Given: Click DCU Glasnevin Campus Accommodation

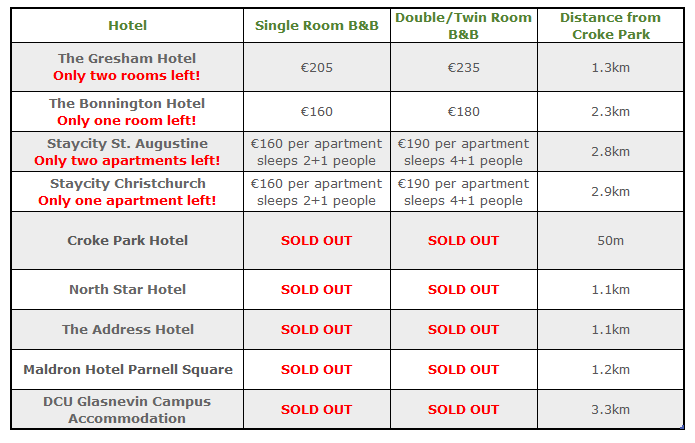Looking at the screenshot, I should point(127,410).
